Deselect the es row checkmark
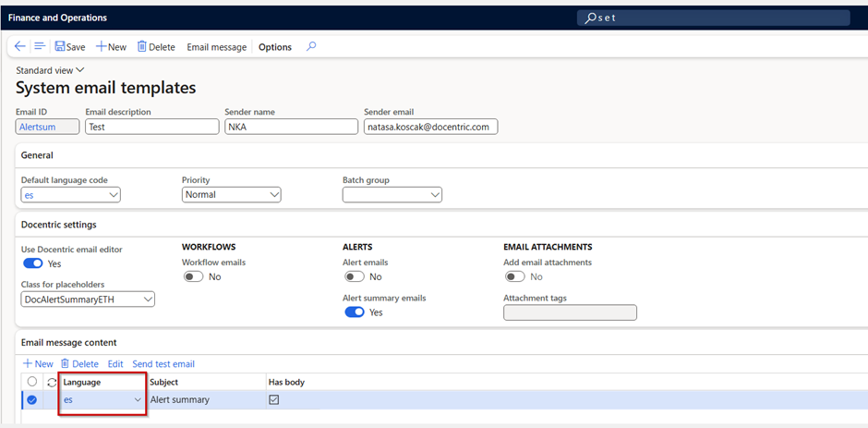The image size is (868, 428). click(x=32, y=399)
